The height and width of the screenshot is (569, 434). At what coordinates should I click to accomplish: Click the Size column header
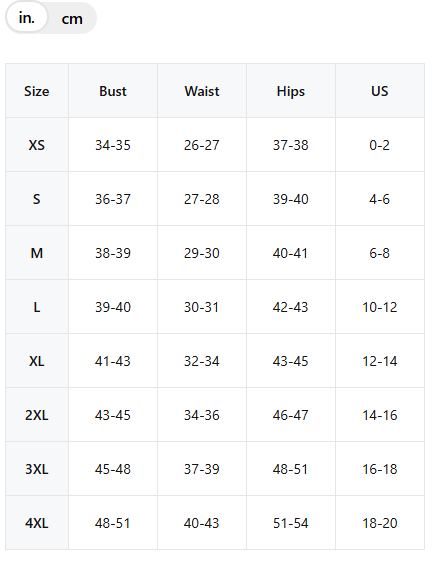[x=37, y=91]
